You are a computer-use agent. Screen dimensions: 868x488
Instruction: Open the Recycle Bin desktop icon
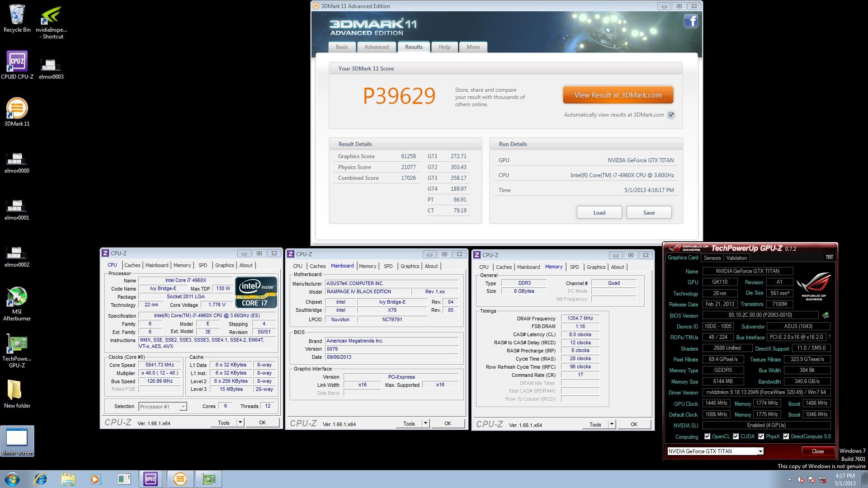point(17,19)
